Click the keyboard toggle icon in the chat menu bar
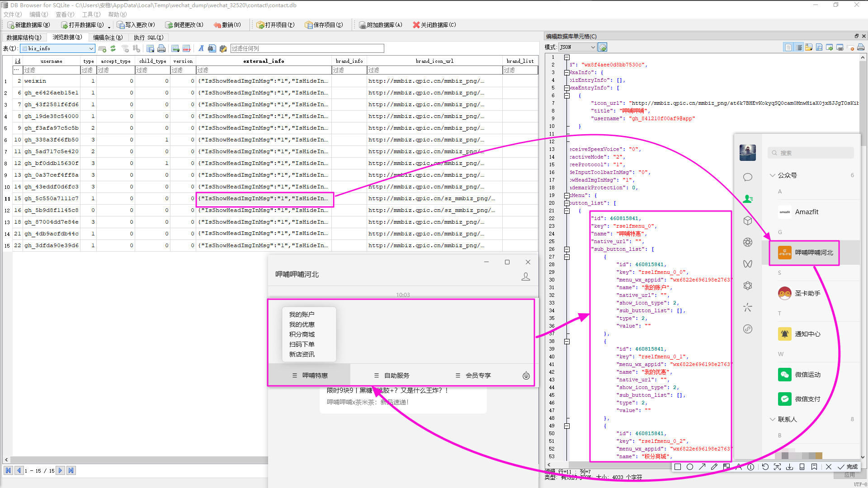Viewport: 868px width, 488px height. [x=526, y=376]
